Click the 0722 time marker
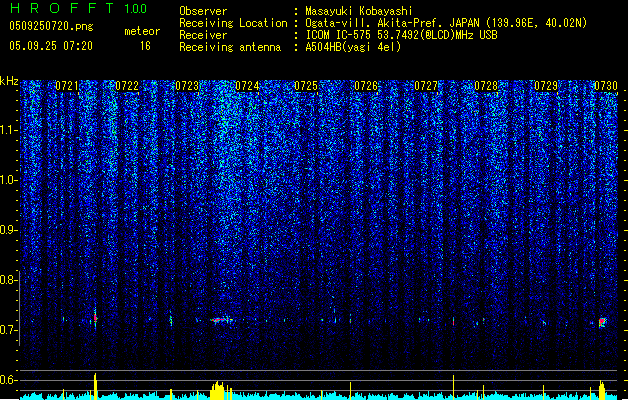The image size is (629, 400). 127,86
